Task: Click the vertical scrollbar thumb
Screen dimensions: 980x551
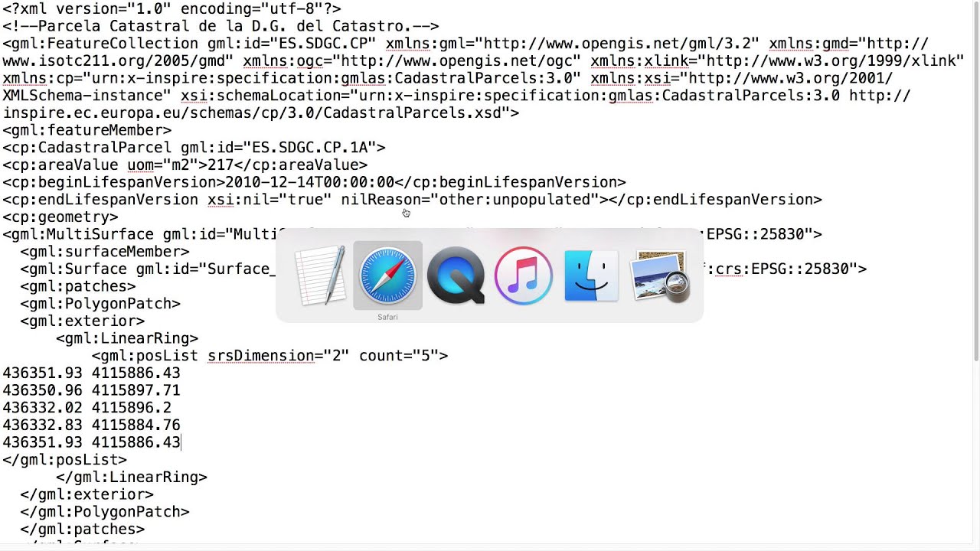Action: click(975, 180)
